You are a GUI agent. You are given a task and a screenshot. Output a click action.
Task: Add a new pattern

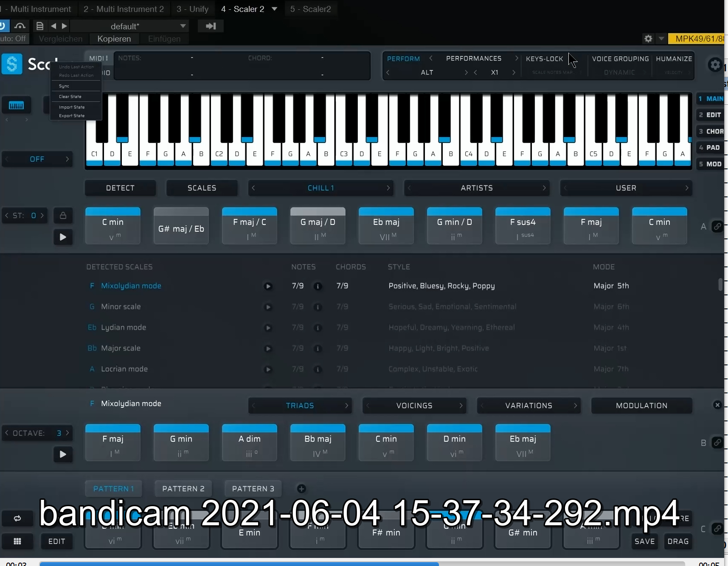301,489
